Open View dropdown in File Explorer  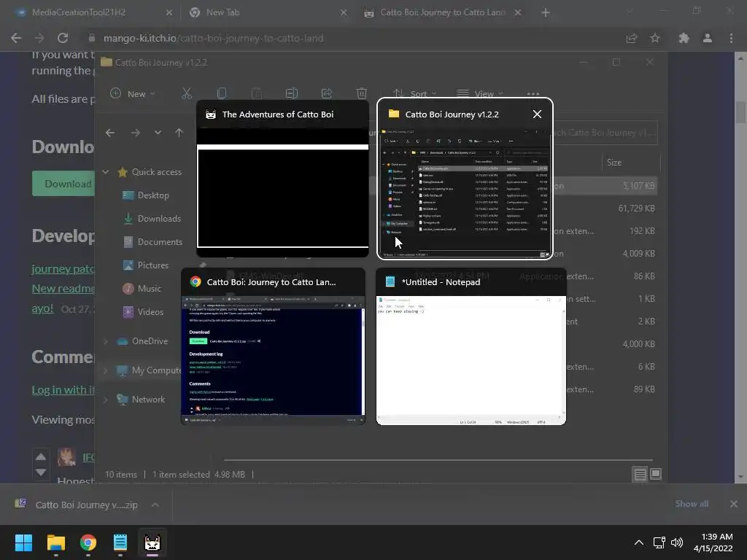tap(480, 94)
